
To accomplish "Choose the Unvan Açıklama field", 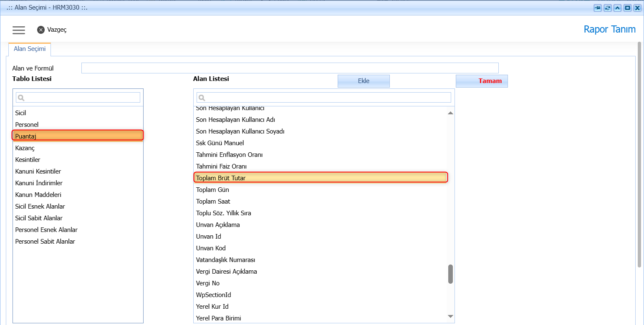I will tap(321, 225).
